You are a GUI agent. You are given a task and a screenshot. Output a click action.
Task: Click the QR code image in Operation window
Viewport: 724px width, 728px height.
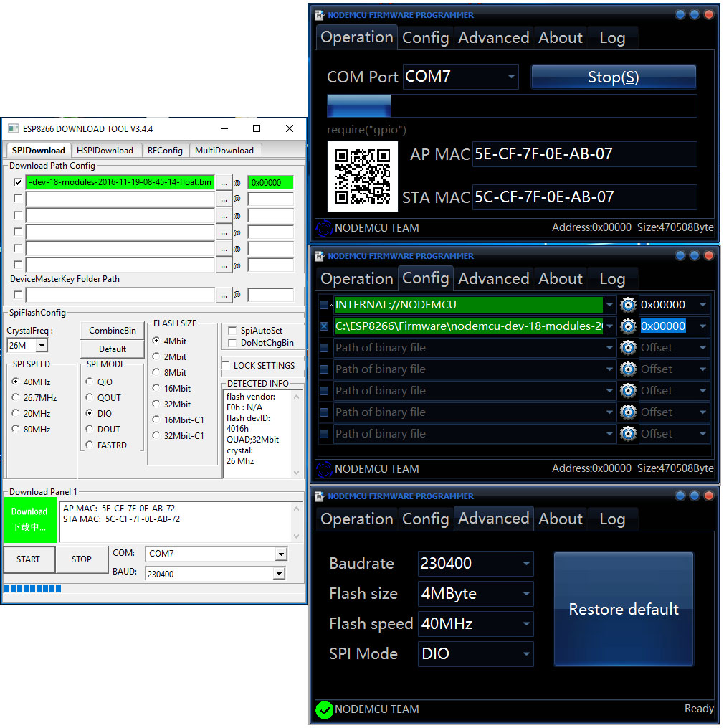click(363, 176)
